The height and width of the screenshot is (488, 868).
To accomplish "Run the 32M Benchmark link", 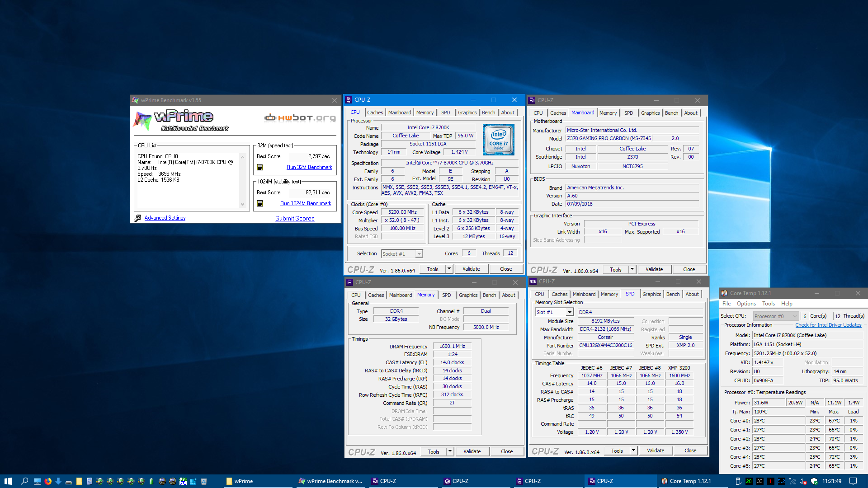I will (x=309, y=167).
